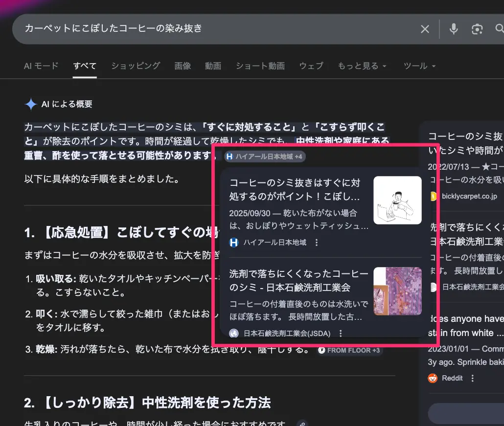Screen dimensions: 504x426
Task: Open the three-dot menu next to Reddit
Action: [472, 378]
